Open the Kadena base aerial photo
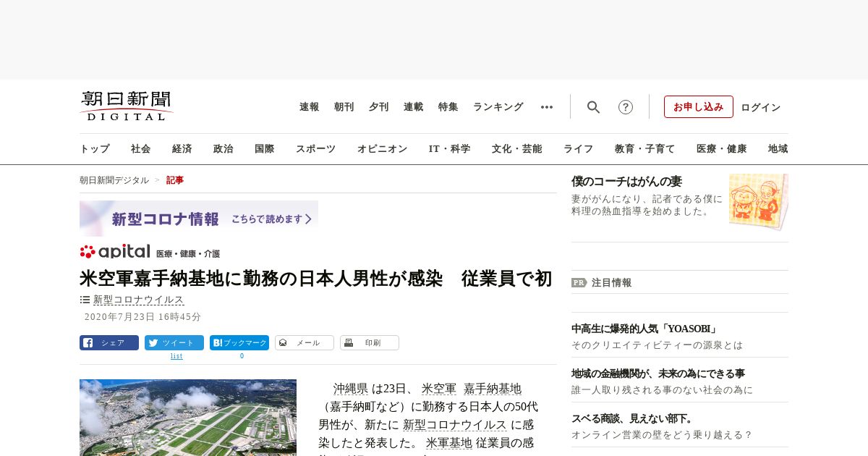This screenshot has width=868, height=456. point(188,418)
